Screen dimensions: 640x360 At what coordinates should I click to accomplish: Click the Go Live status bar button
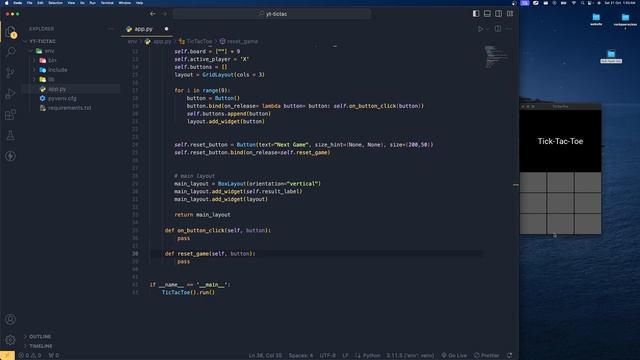pos(454,356)
